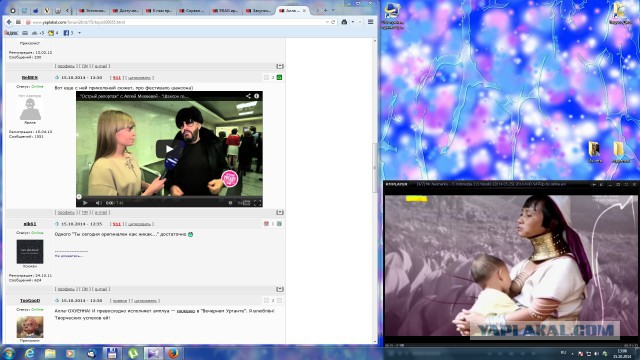Image resolution: width=640 pixels, height=360 pixels.
Task: Click the floppy disk icon in the taskbar
Action: tap(112, 353)
